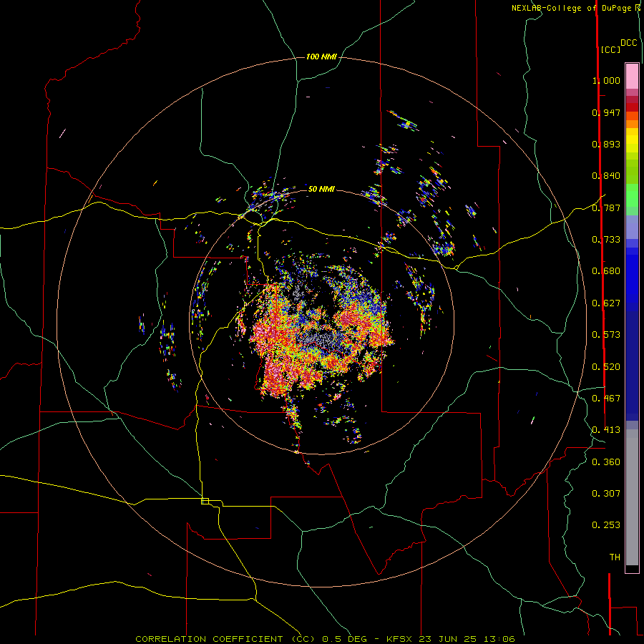The width and height of the screenshot is (644, 644).
Task: Click the 100 NMI range ring label
Action: coord(321,57)
